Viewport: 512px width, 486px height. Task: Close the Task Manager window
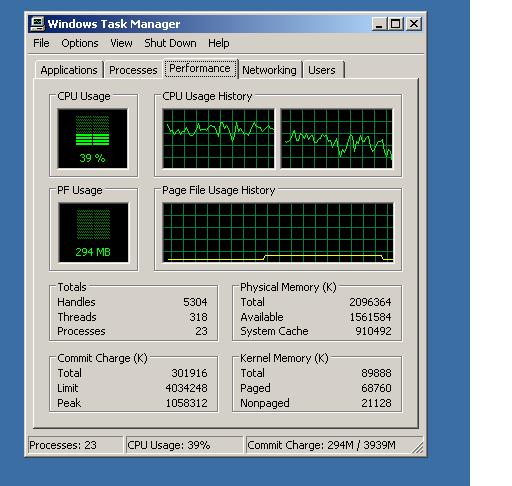pos(414,24)
